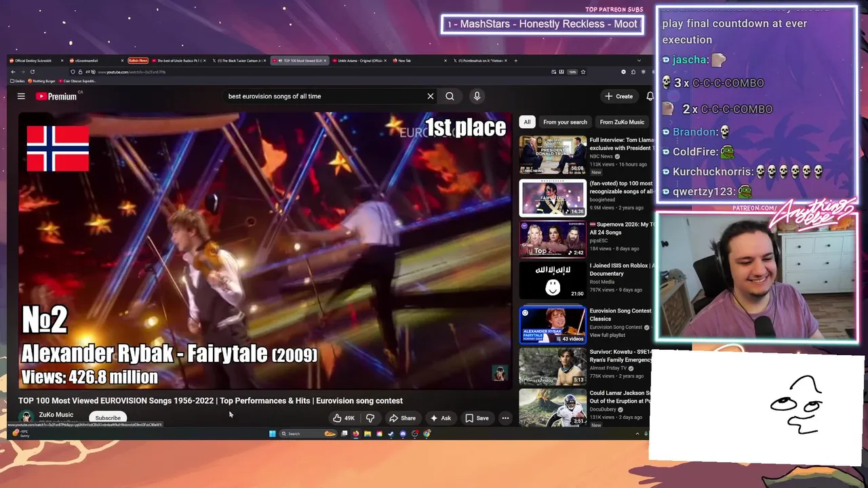Start voice search with microphone icon
The image size is (868, 488).
point(477,96)
